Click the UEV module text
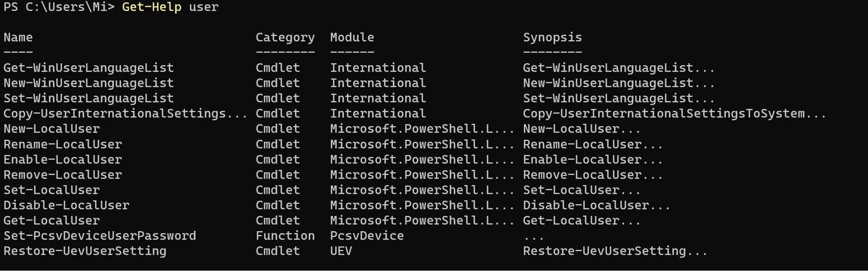This screenshot has height=271, width=868. coord(341,251)
